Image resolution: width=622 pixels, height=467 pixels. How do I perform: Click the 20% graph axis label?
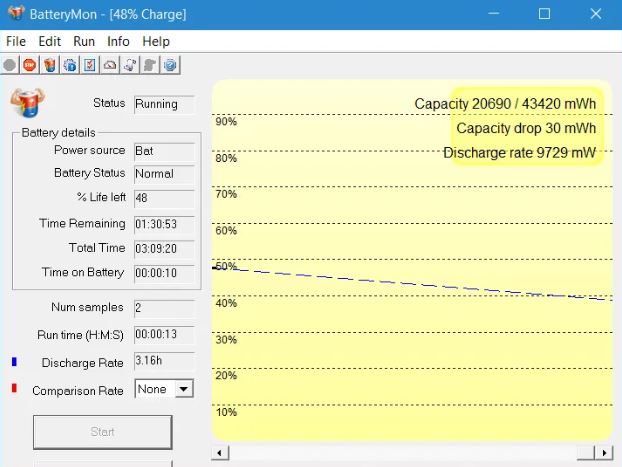pyautogui.click(x=226, y=376)
